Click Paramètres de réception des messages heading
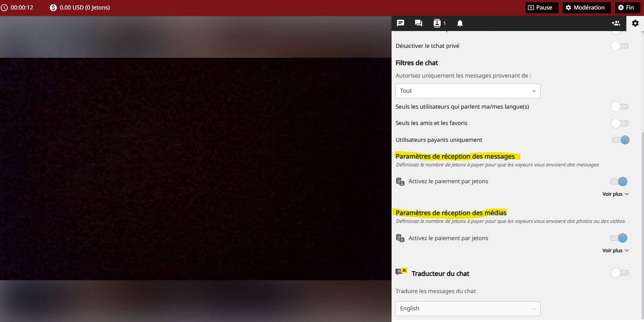Screen dimensions: 644x322 (x=455, y=156)
